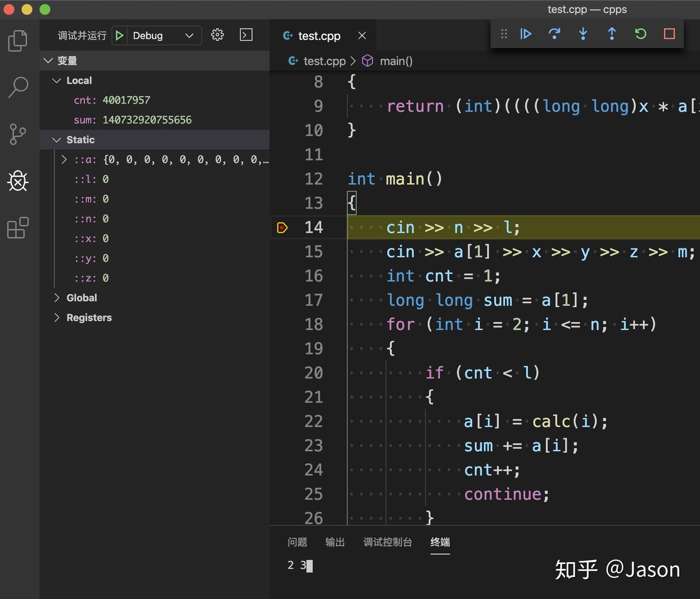Open the Extensions view
Viewport: 700px width, 599px height.
point(18,227)
